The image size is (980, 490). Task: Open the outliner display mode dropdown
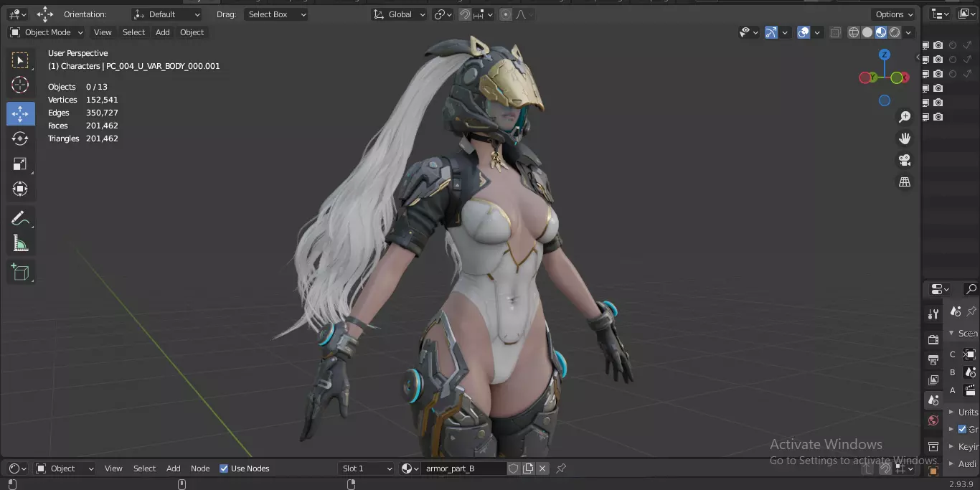click(939, 14)
